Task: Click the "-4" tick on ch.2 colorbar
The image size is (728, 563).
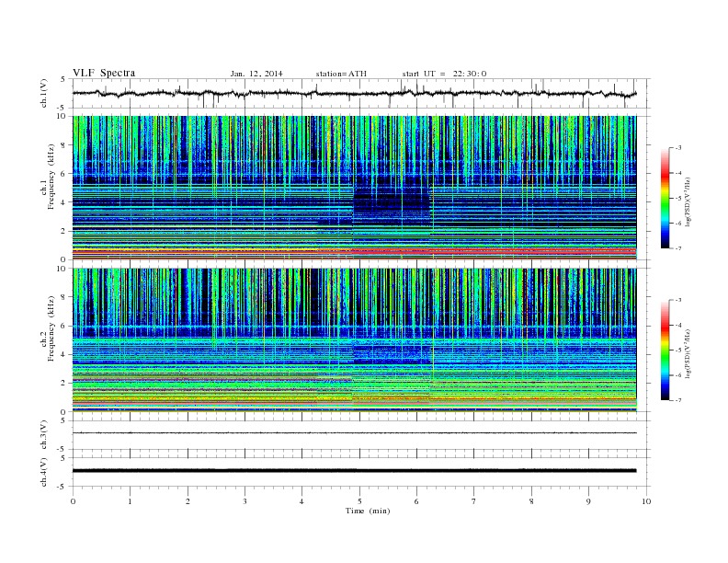Action: click(x=677, y=325)
